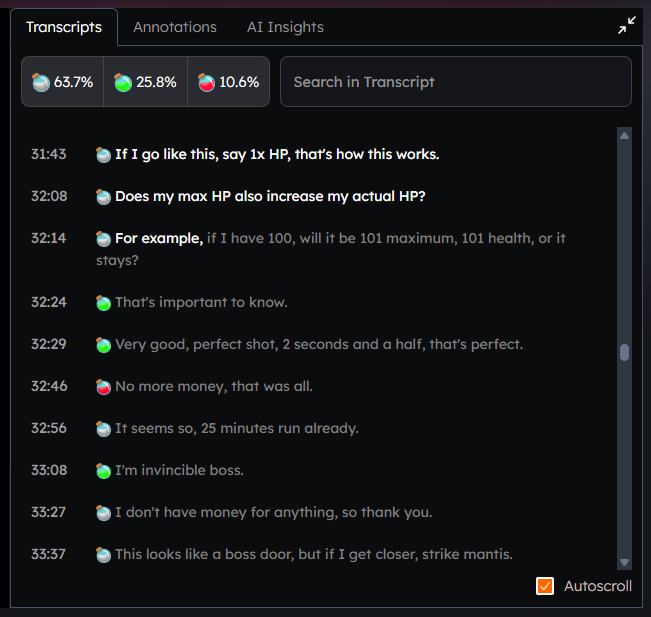Click the transcript scrollbar thumb
Image resolution: width=651 pixels, height=617 pixels.
click(624, 353)
